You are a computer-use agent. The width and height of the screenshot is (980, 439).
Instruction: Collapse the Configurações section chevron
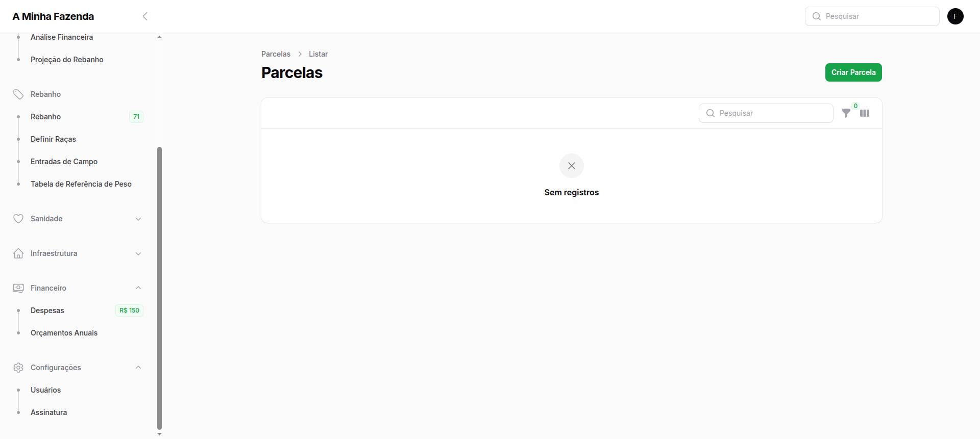[x=138, y=368]
